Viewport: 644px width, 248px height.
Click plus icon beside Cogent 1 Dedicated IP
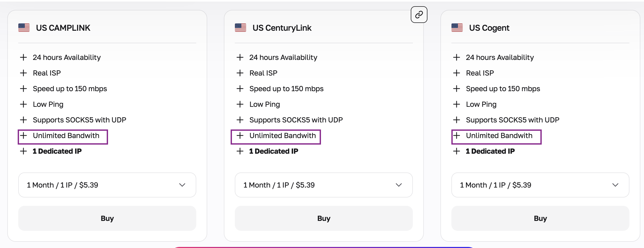click(457, 151)
